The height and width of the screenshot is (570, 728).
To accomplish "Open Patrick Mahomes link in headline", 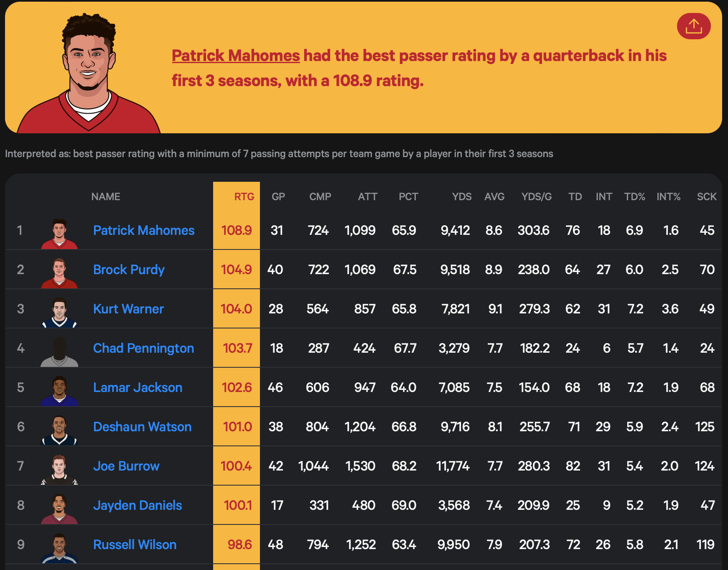I will point(236,56).
